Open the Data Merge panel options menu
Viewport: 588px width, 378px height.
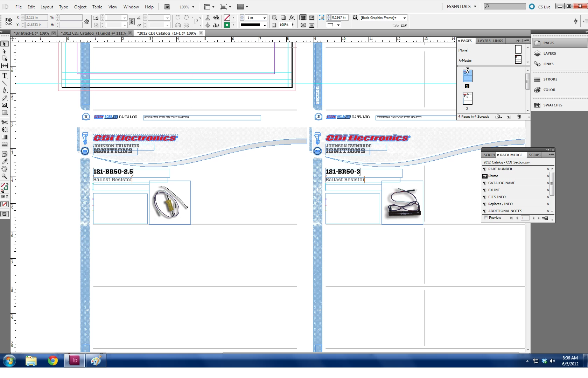tap(551, 155)
